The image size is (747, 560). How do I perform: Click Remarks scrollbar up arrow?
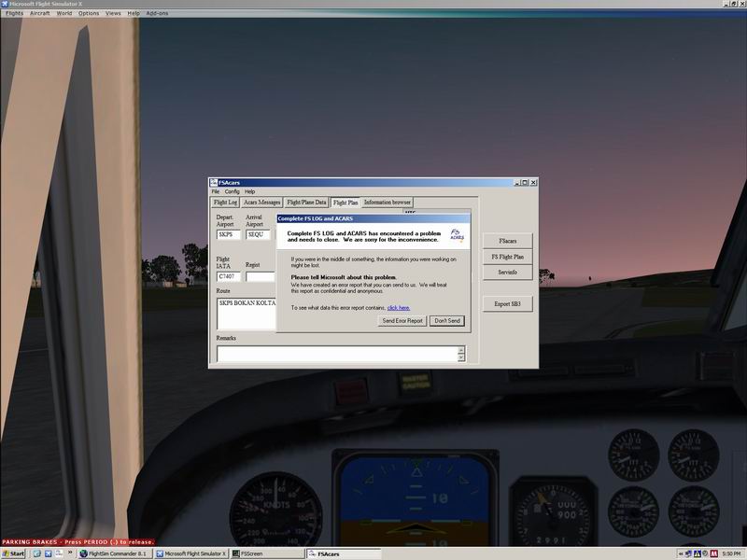pos(461,350)
